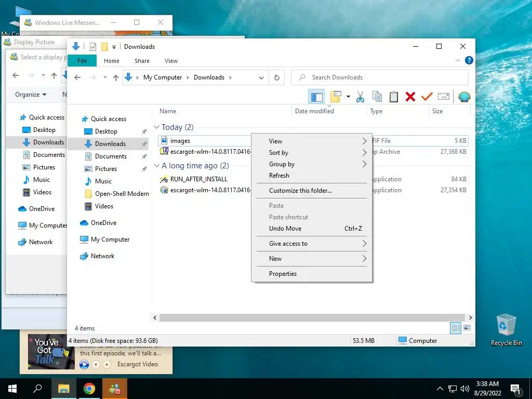Screen dimensions: 532x399
Task: Go back in Downloads window
Action: [x=77, y=77]
